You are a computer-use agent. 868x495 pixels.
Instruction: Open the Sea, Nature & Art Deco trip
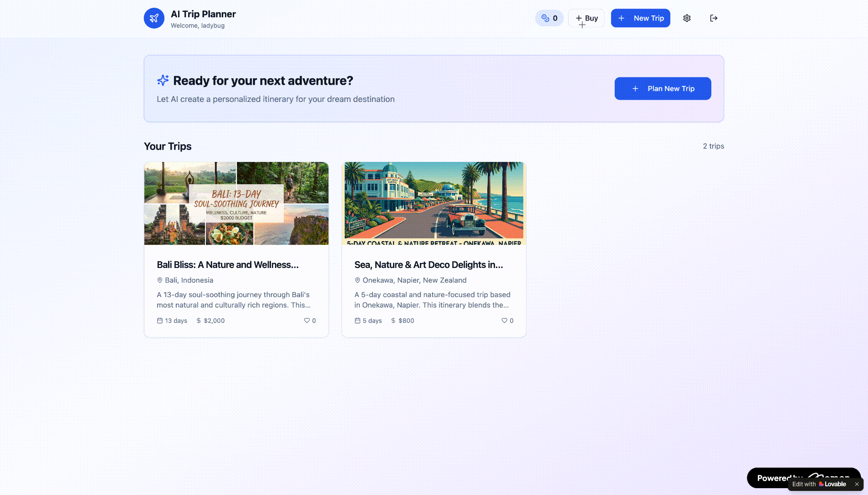pyautogui.click(x=429, y=265)
